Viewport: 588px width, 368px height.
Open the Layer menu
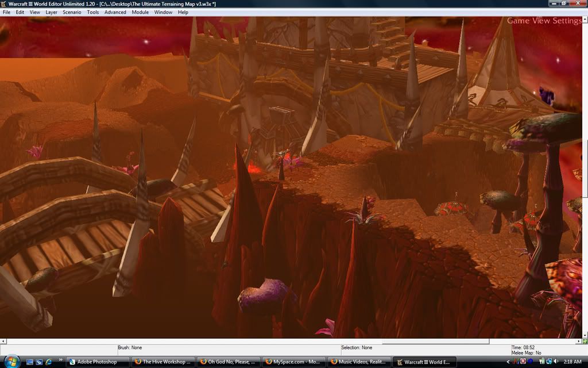(x=51, y=12)
